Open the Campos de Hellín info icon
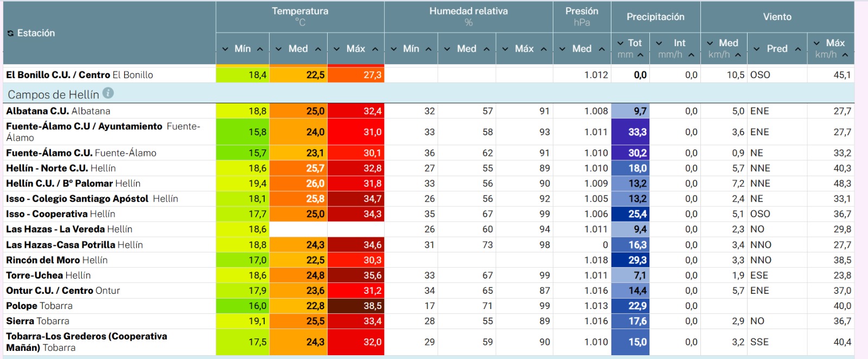 coord(108,93)
